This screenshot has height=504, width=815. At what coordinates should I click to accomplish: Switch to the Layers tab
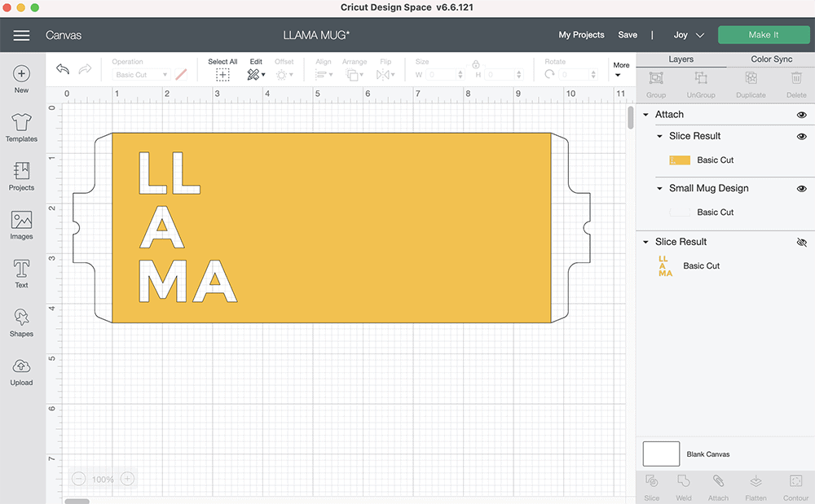[681, 59]
